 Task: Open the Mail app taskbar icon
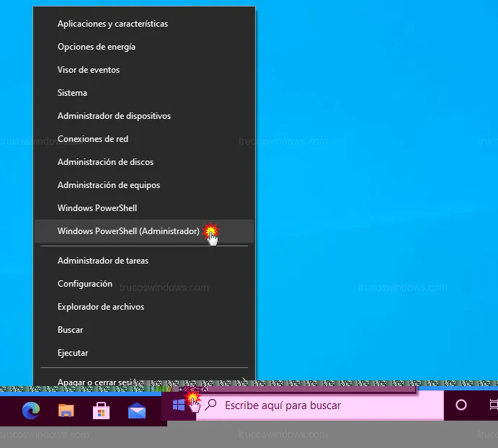pos(137,410)
